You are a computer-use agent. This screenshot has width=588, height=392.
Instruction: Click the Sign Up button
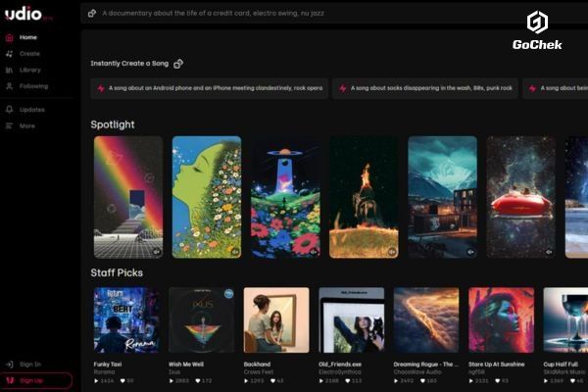point(36,381)
